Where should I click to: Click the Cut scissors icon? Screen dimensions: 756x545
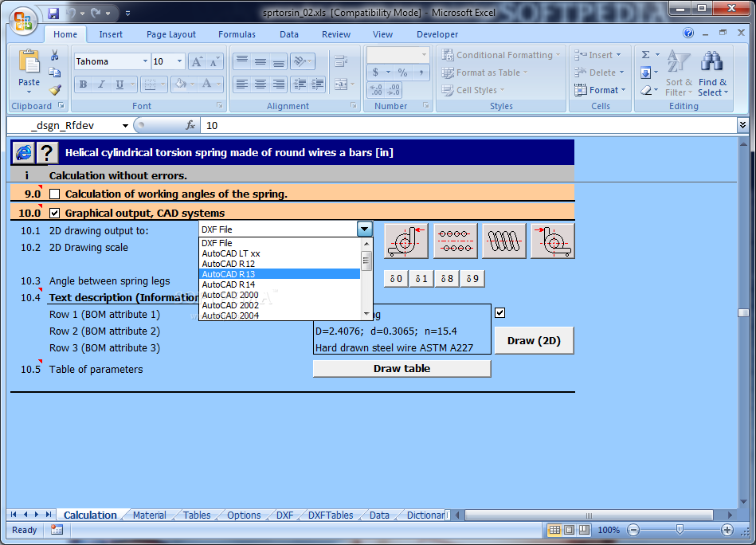click(x=55, y=55)
